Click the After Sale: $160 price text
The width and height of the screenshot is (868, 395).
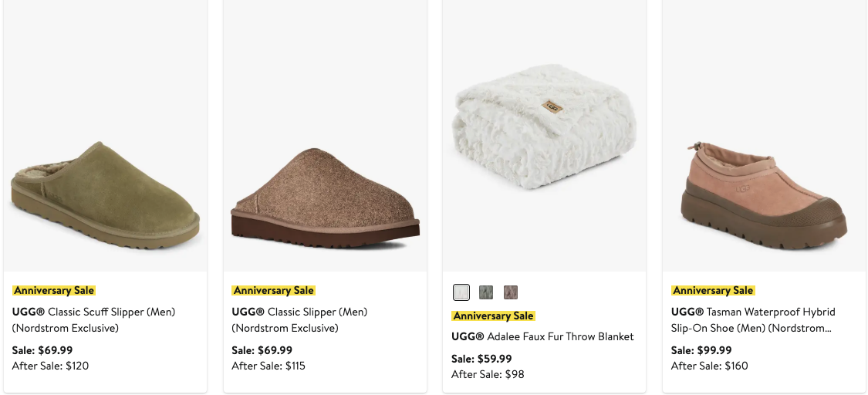[x=710, y=366]
